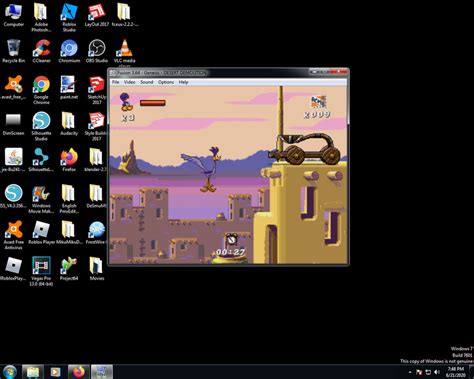Image resolution: width=474 pixels, height=379 pixels.
Task: Select the Google Chrome shortcut
Action: [x=41, y=89]
